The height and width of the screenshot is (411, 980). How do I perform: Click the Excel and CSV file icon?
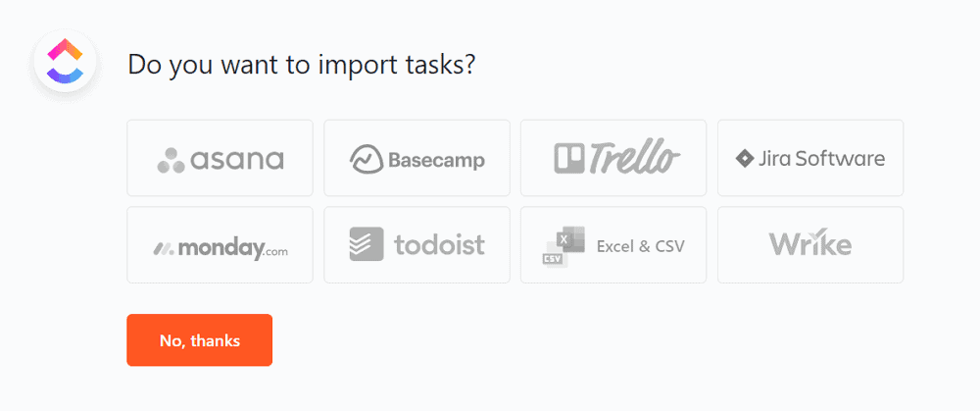pos(563,247)
